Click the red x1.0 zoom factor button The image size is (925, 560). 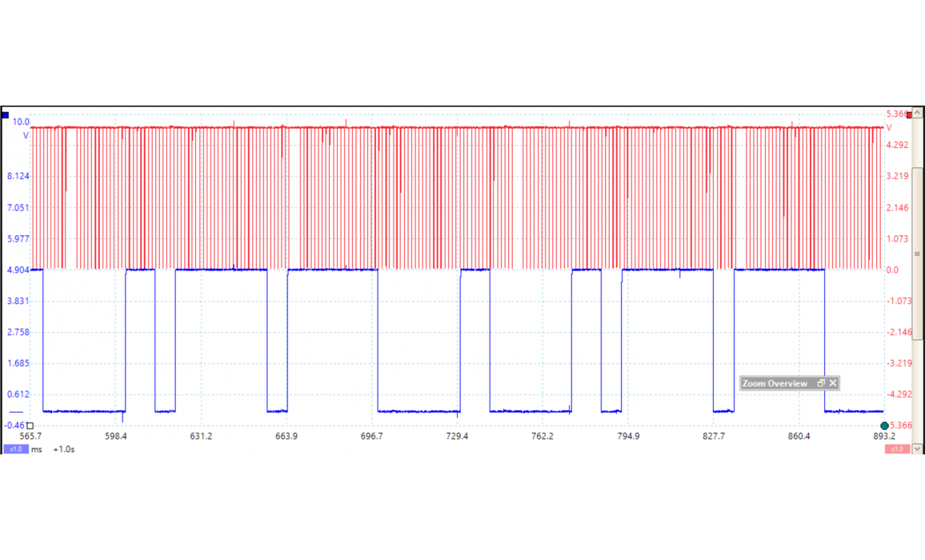click(x=895, y=450)
